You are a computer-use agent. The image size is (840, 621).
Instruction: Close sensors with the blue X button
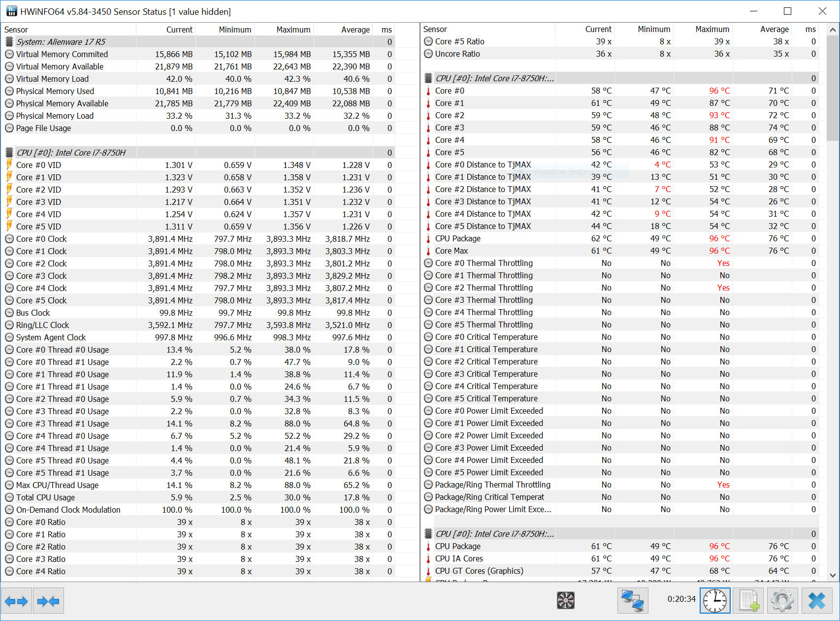pos(816,601)
